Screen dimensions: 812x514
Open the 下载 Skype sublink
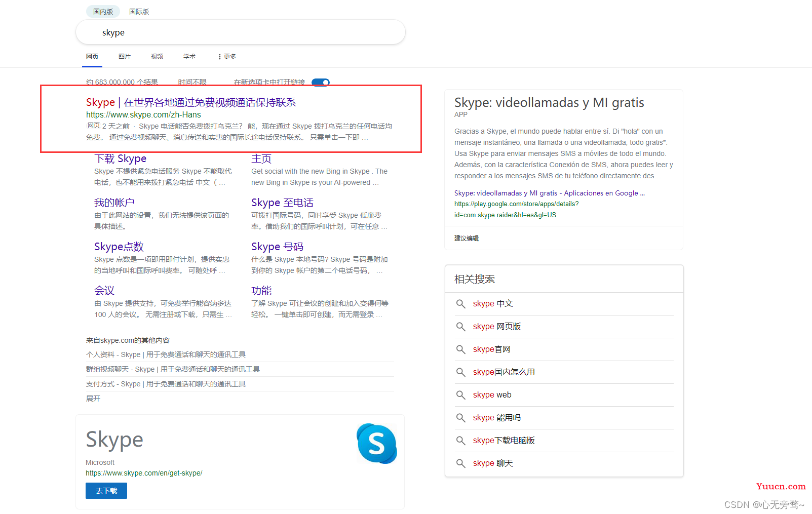coord(120,159)
